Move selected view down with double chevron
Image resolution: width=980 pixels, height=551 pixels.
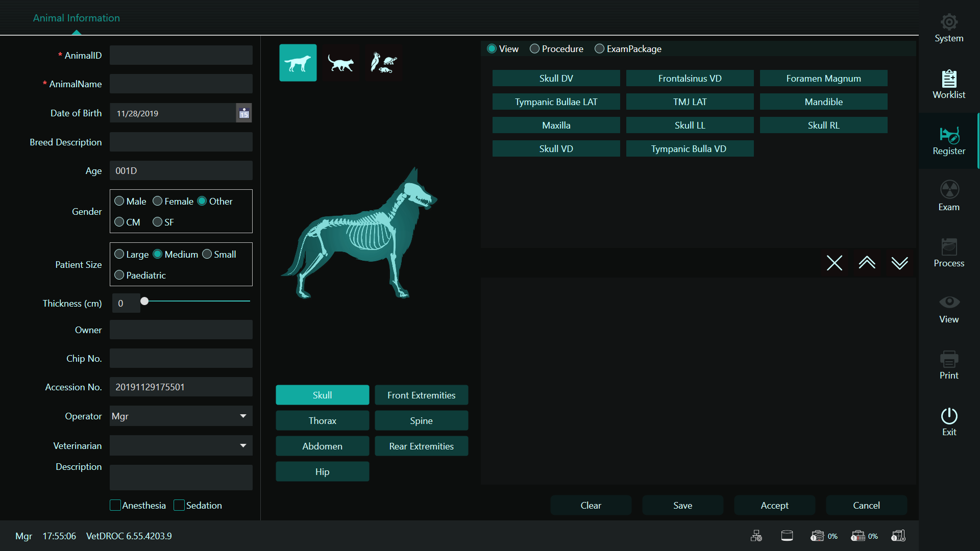899,263
